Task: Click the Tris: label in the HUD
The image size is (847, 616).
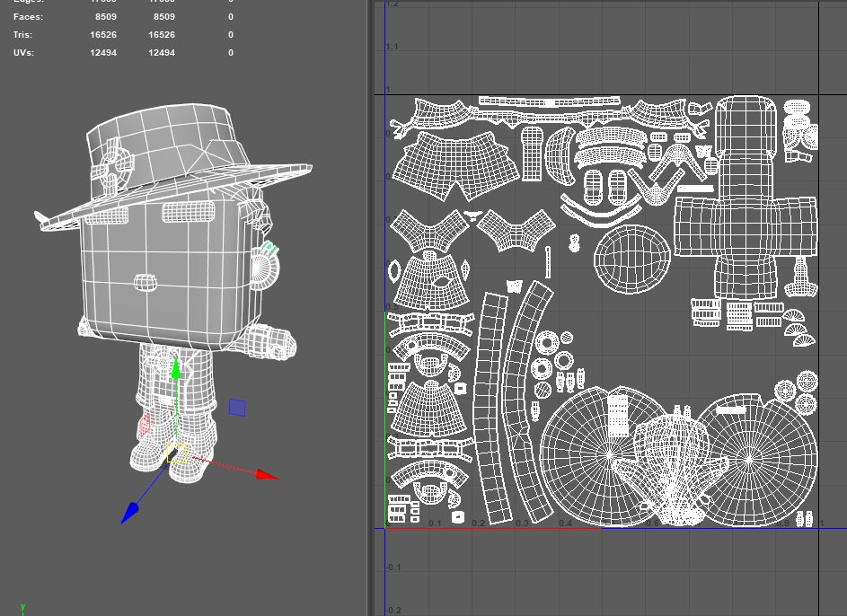Action: (x=22, y=34)
